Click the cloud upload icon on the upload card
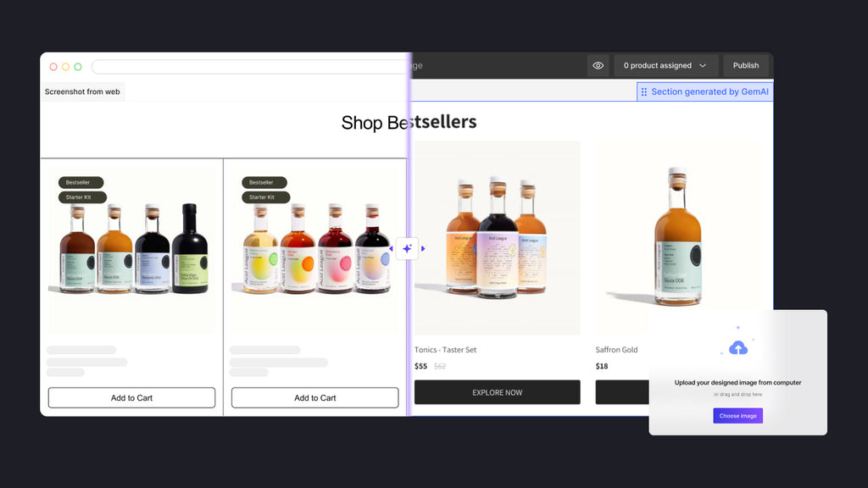 point(737,347)
